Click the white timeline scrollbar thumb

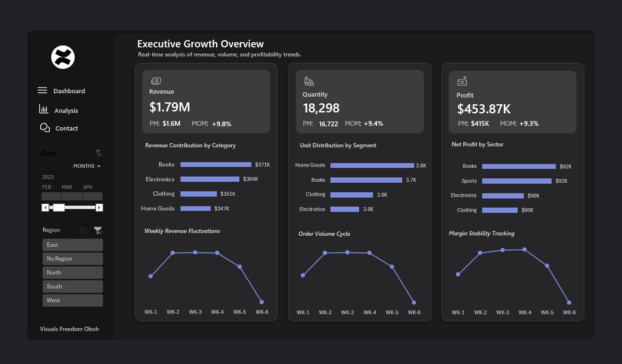point(58,208)
